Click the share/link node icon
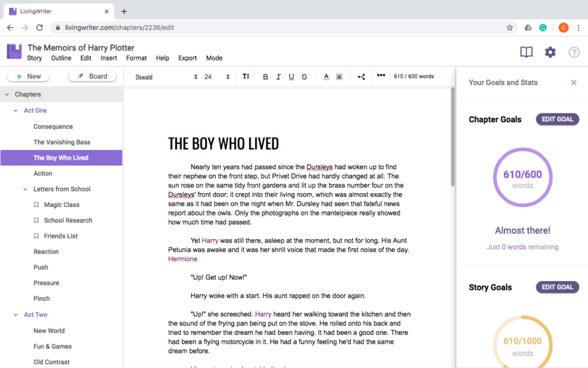The height and width of the screenshot is (368, 588). pos(361,77)
